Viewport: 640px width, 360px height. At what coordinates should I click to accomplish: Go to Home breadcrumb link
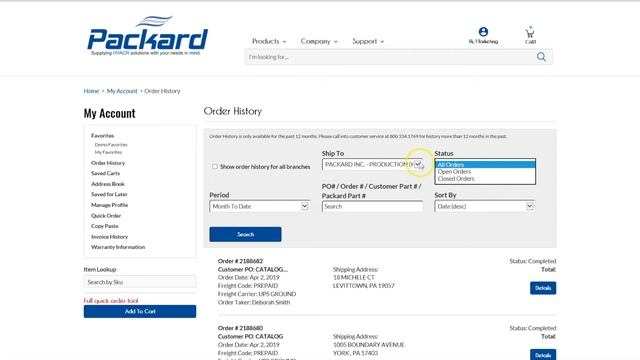click(91, 91)
